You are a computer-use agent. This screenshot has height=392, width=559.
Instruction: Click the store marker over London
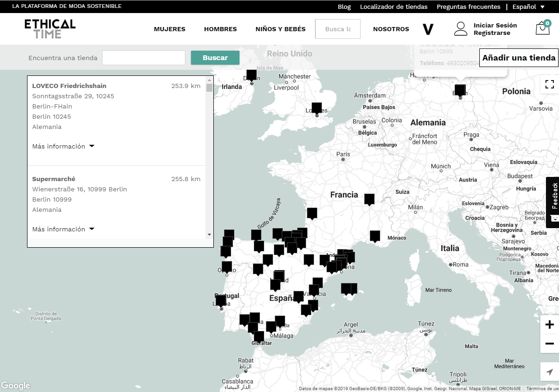(x=317, y=108)
